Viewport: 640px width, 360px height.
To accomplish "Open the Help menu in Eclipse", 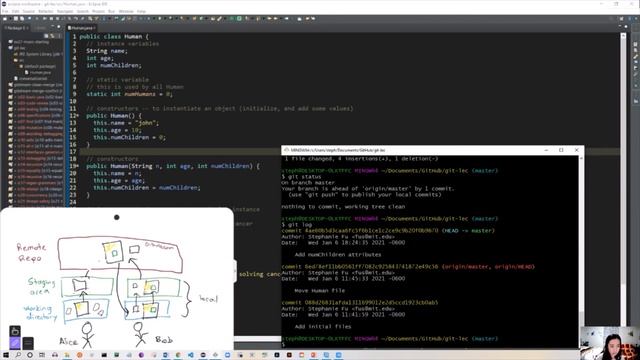I will [x=141, y=11].
